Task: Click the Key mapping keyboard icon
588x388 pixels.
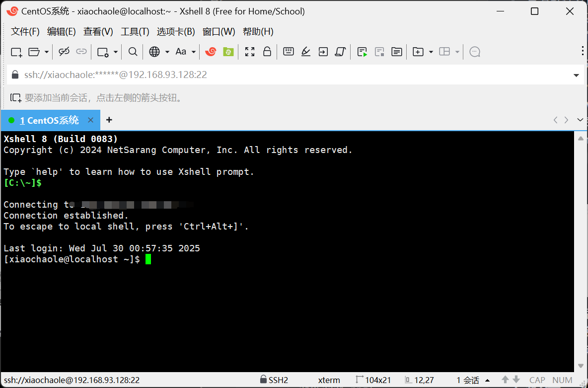Action: (289, 51)
